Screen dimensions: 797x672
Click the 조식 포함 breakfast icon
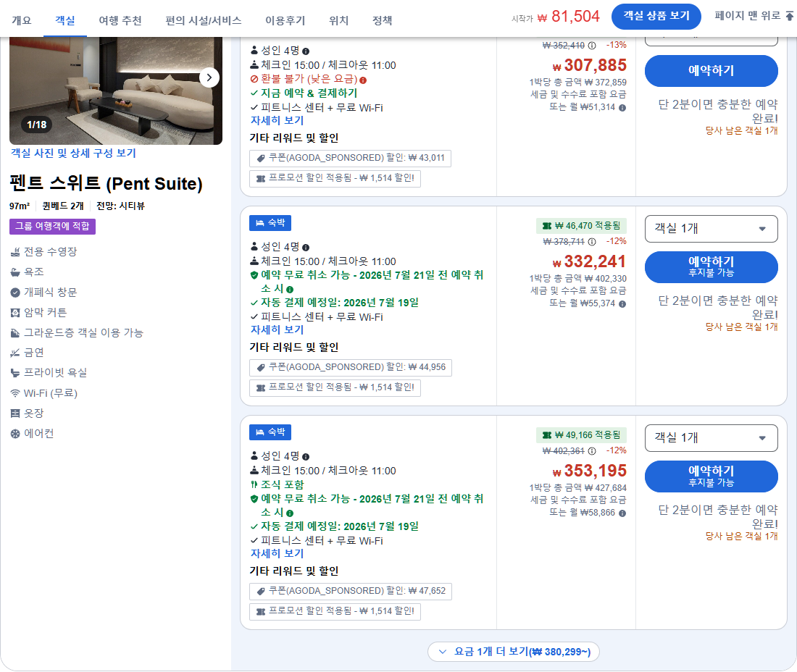coord(254,485)
